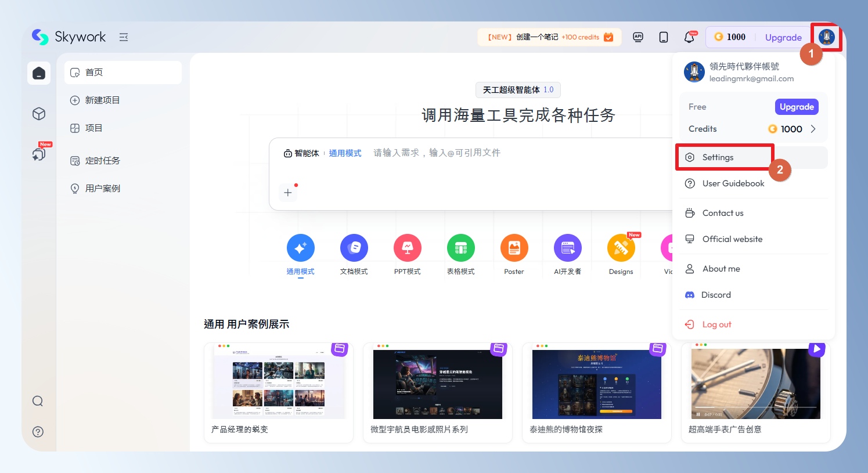Click the plus attachment button in input box
Image resolution: width=868 pixels, height=473 pixels.
coord(288,193)
